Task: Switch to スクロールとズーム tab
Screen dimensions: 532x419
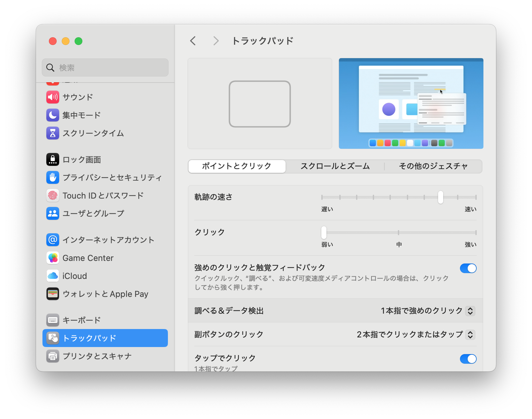Action: click(335, 166)
